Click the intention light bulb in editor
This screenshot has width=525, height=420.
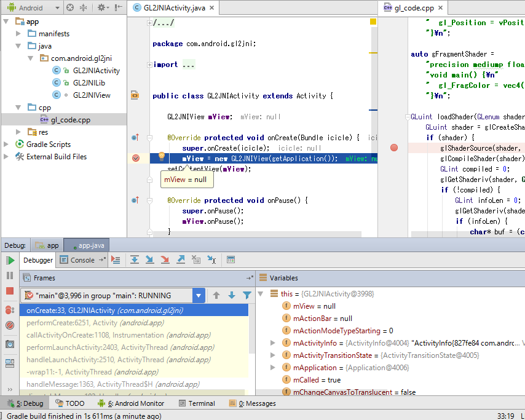162,156
